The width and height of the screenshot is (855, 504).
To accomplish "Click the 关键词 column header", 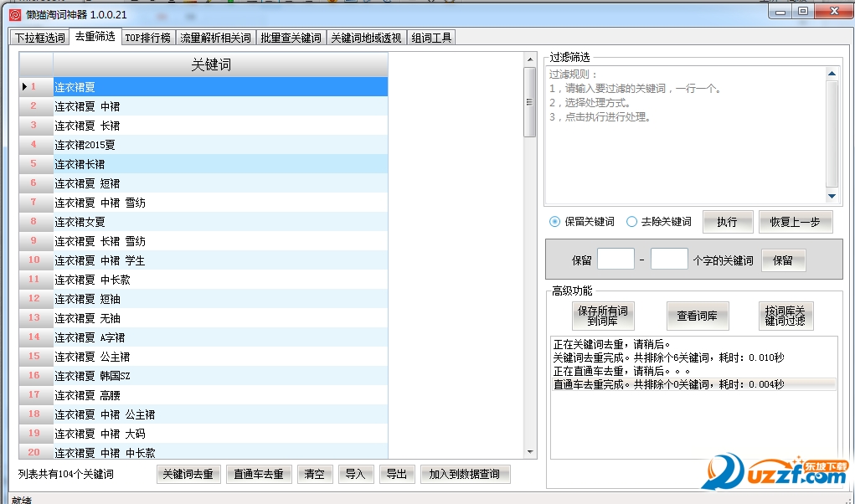I will click(x=220, y=64).
